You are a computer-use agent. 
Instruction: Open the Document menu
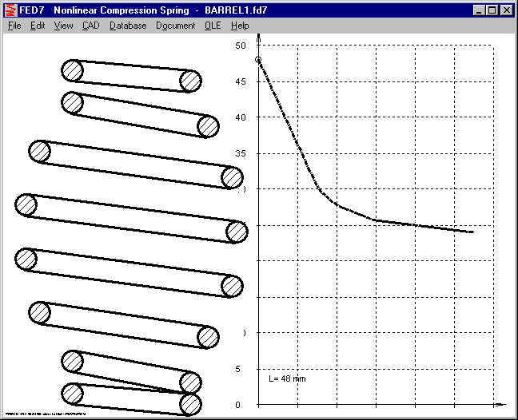pyautogui.click(x=175, y=26)
